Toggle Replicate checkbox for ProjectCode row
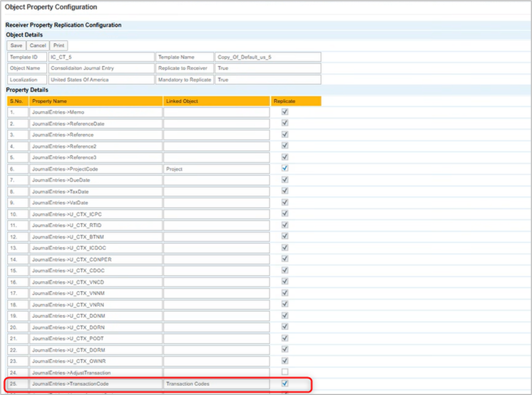 [285, 169]
